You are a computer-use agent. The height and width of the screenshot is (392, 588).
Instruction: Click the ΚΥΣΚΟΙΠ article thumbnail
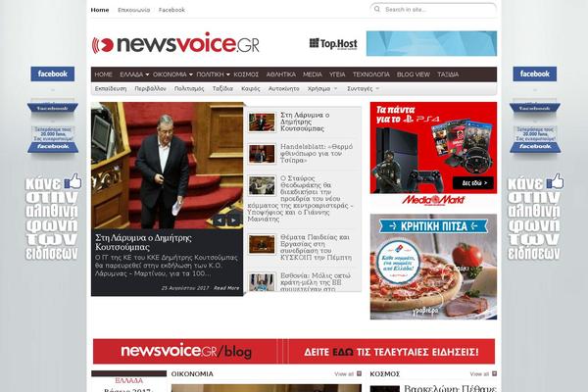coord(262,244)
